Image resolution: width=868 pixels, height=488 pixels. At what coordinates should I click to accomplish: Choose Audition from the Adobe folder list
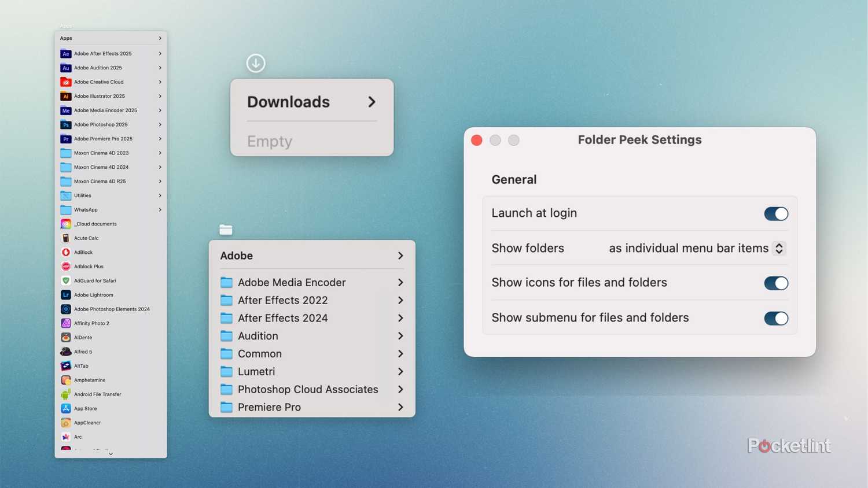click(x=258, y=336)
